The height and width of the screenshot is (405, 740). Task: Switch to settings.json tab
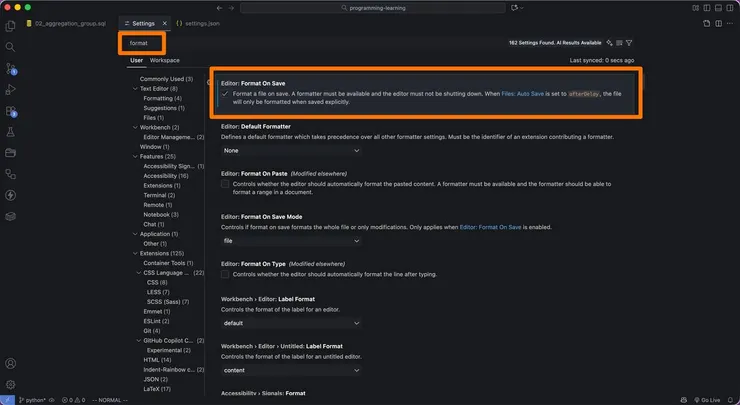pos(198,24)
